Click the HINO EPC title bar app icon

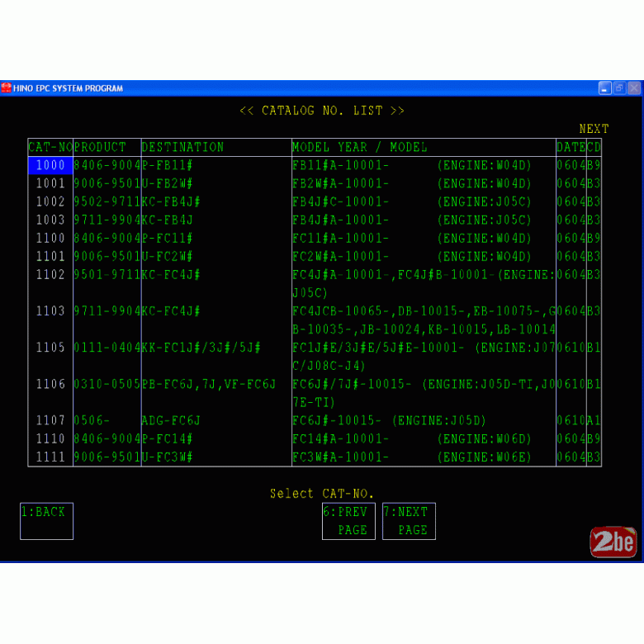(x=6, y=88)
